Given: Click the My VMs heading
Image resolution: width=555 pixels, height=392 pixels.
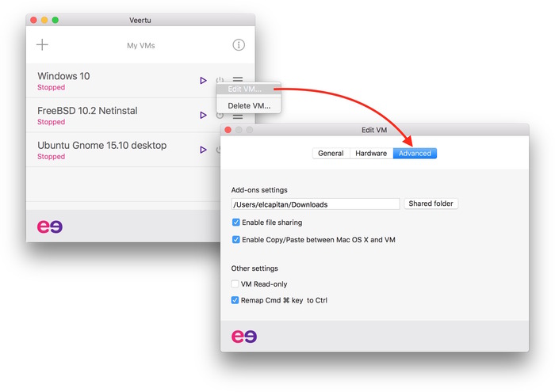Looking at the screenshot, I should [x=141, y=46].
